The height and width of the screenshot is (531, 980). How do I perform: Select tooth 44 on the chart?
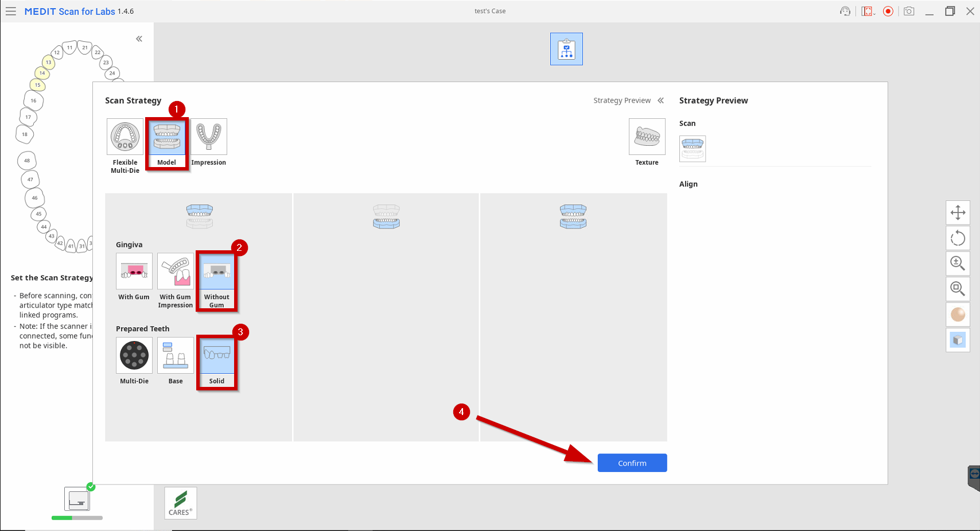[x=44, y=227]
